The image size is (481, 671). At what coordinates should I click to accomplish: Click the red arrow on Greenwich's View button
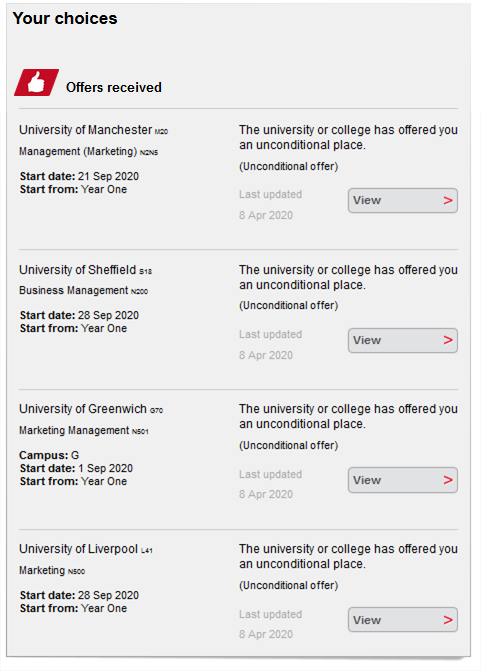[448, 480]
